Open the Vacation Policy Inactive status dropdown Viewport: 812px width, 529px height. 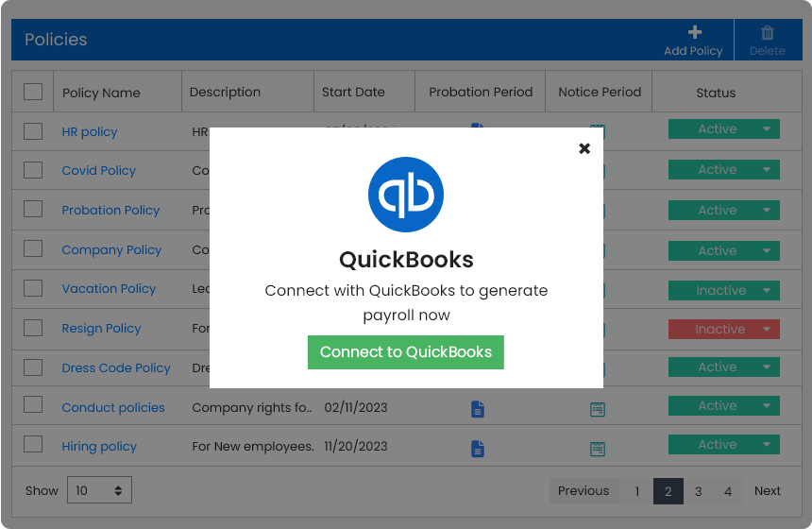tap(723, 290)
